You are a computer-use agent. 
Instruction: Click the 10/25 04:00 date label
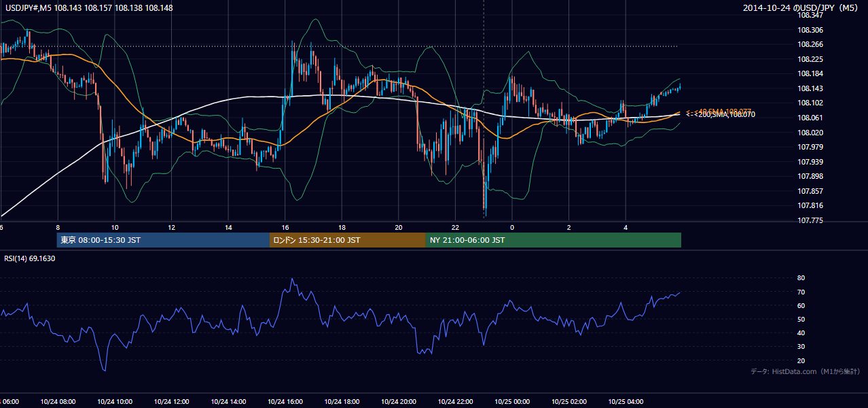click(626, 401)
